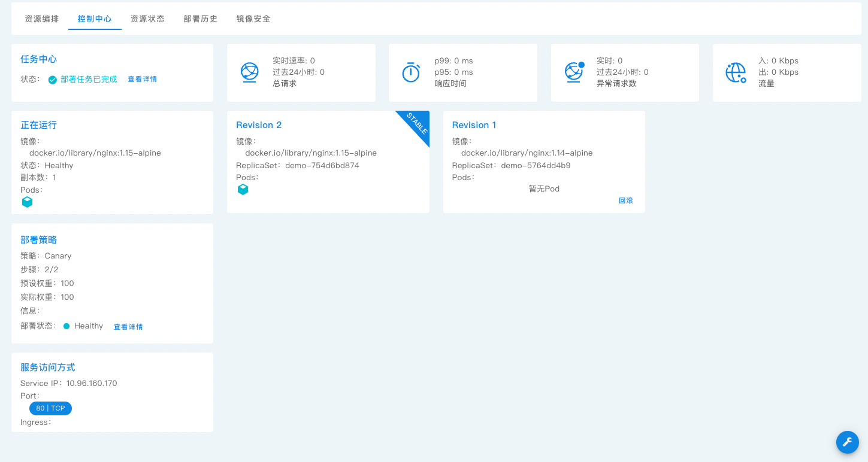The height and width of the screenshot is (462, 868).
Task: Open the 部署历史 tab
Action: [200, 19]
